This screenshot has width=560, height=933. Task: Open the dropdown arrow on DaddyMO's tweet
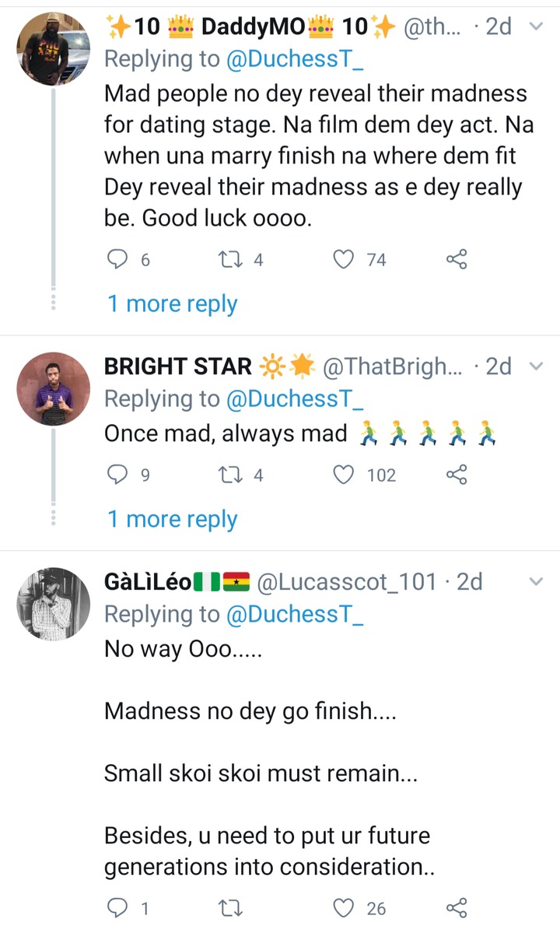pyautogui.click(x=536, y=26)
